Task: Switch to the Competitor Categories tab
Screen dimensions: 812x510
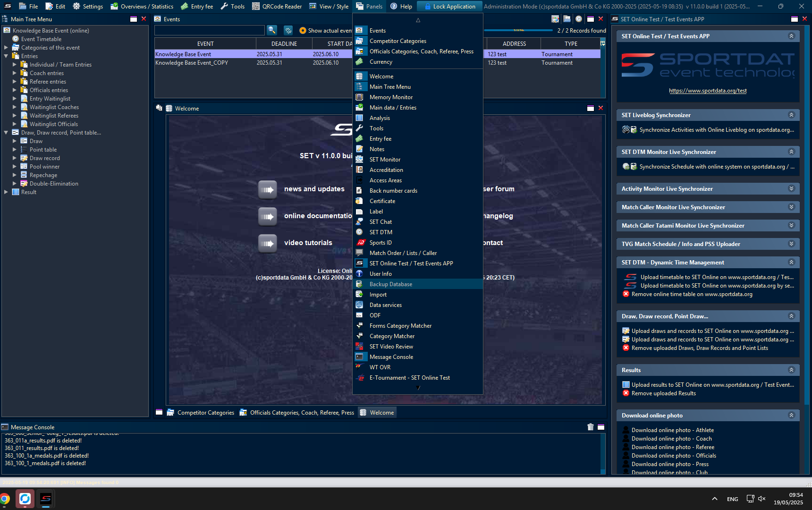Action: (x=205, y=413)
